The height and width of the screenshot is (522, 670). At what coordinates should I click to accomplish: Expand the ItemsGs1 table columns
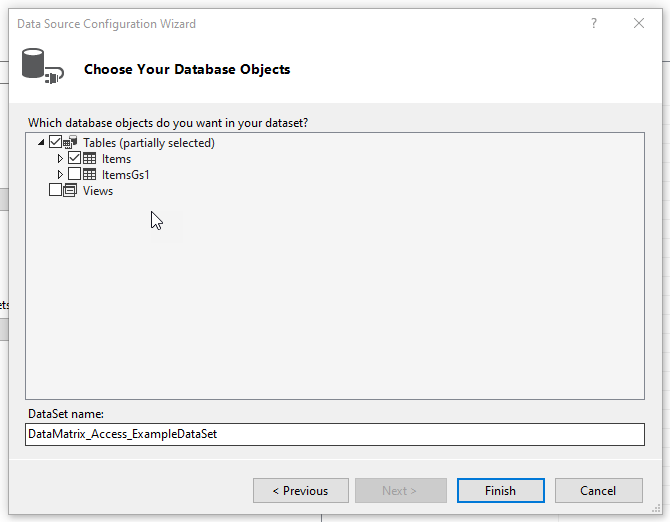coord(60,174)
